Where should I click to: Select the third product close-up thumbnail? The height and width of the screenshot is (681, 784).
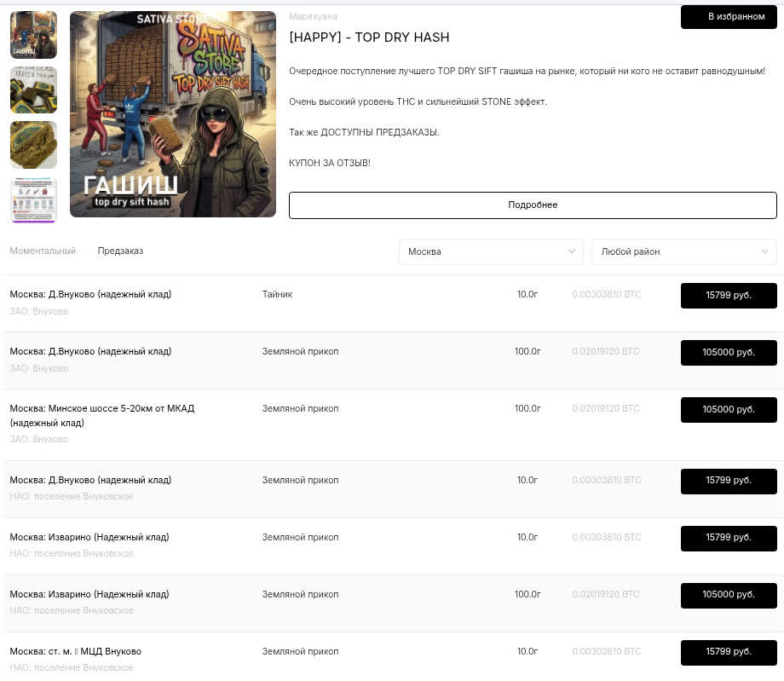[33, 145]
